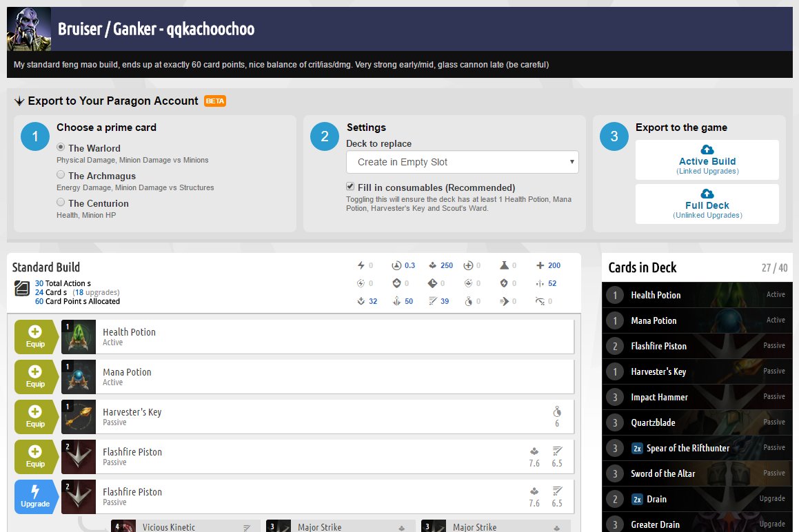Click the plus max health icon showing 200
The height and width of the screenshot is (532, 799).
click(540, 265)
